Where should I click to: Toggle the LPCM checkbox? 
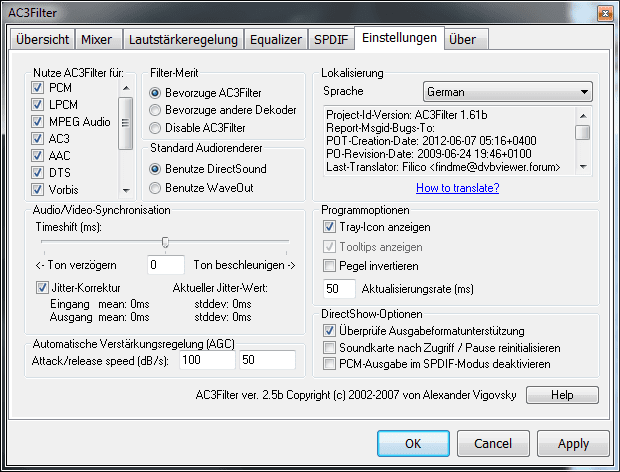[37, 104]
